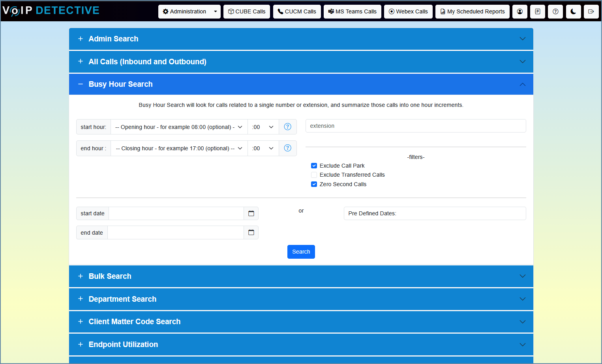
Task: Open start hour minutes :00 dropdown
Action: 263,127
